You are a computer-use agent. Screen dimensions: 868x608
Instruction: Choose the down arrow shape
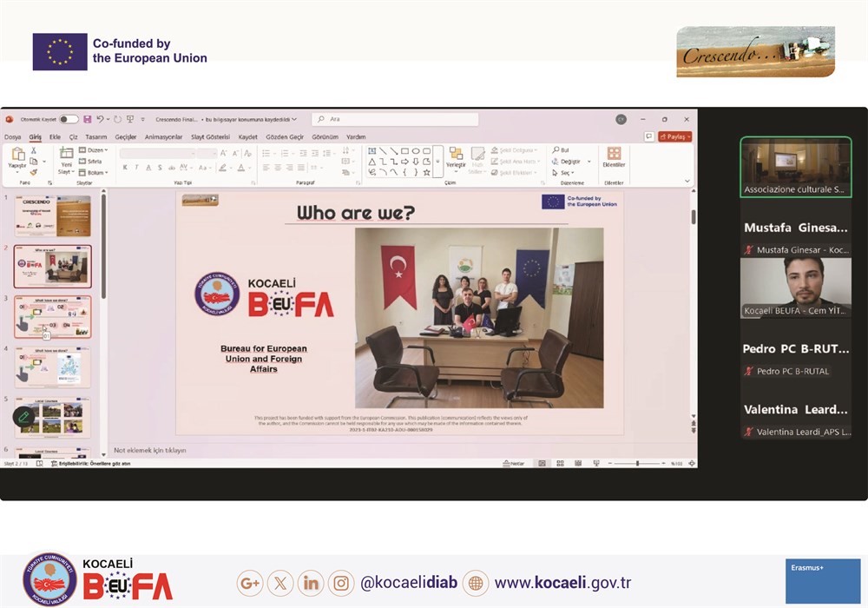(x=416, y=162)
